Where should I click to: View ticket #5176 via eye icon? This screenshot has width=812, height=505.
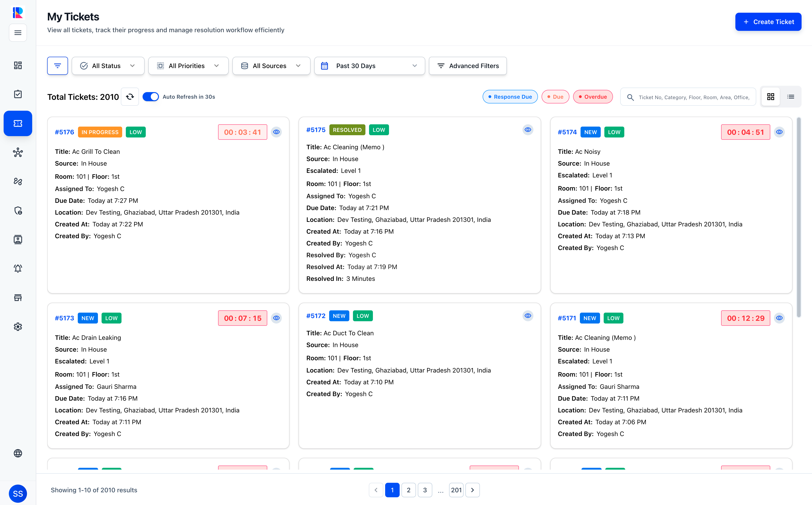pyautogui.click(x=276, y=132)
